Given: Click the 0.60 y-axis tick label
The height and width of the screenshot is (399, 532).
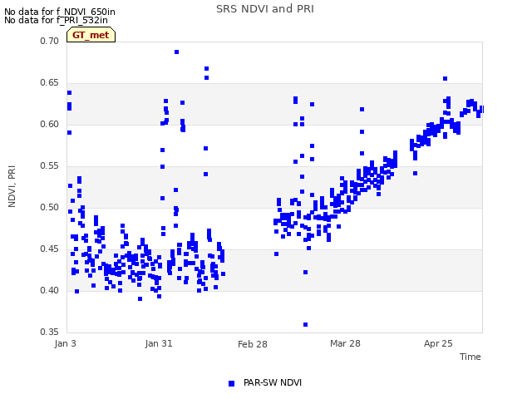Looking at the screenshot, I should [x=49, y=124].
